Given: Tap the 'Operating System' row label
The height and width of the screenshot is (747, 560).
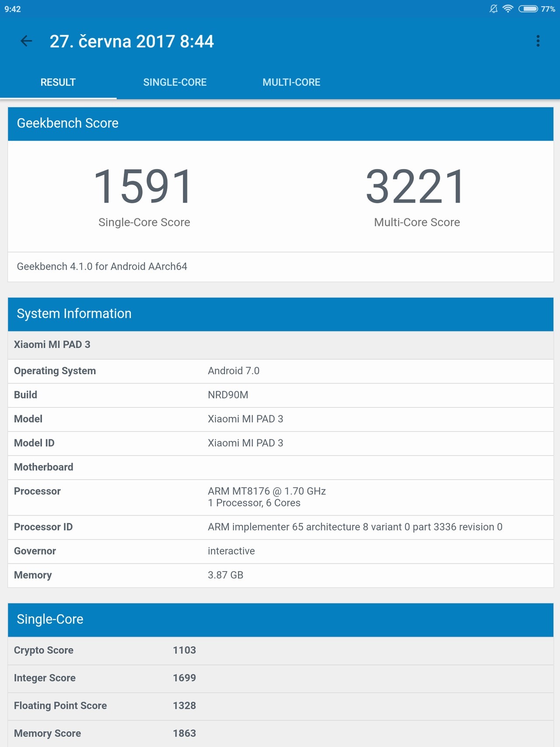Looking at the screenshot, I should click(x=55, y=371).
